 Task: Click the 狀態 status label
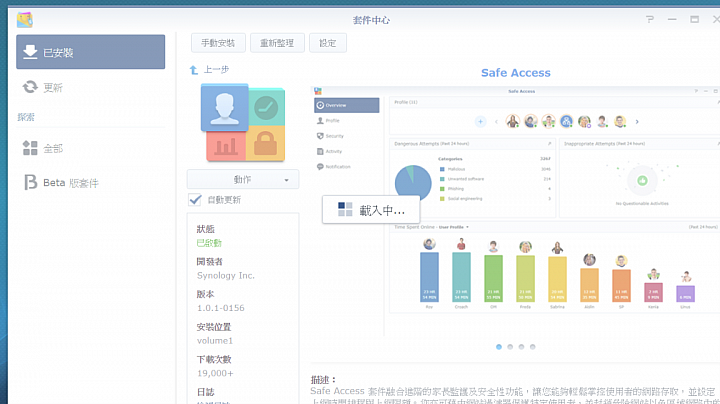(x=205, y=229)
